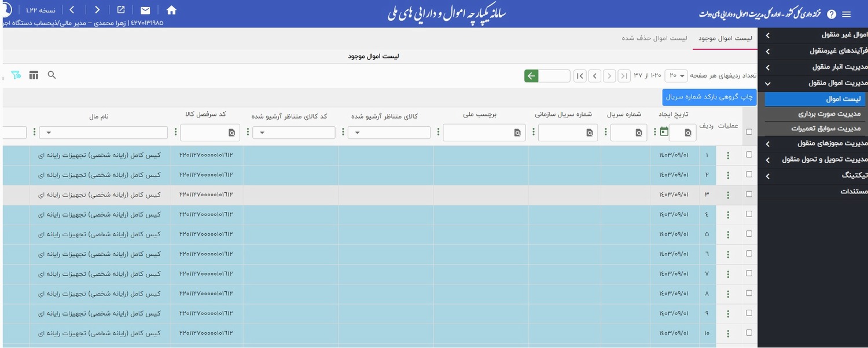Screen dimensions: 868x348
Task: Click the نام مال column header
Action: [99, 116]
